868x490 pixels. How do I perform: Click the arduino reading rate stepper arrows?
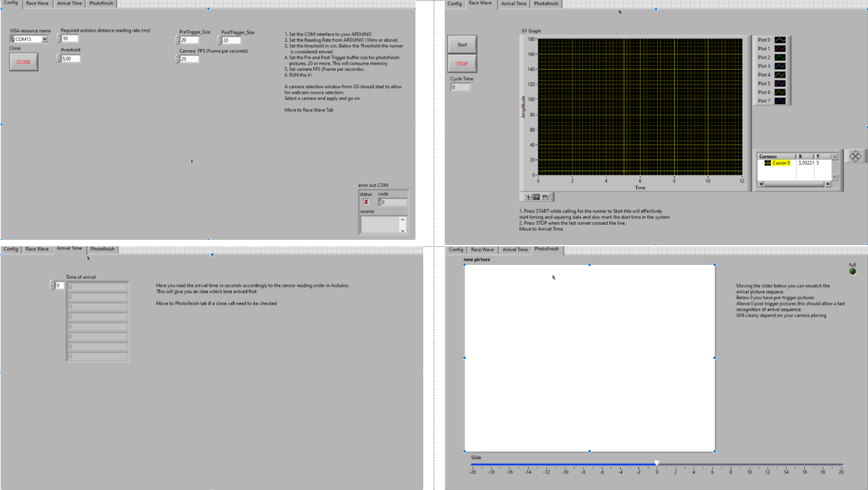click(58, 38)
